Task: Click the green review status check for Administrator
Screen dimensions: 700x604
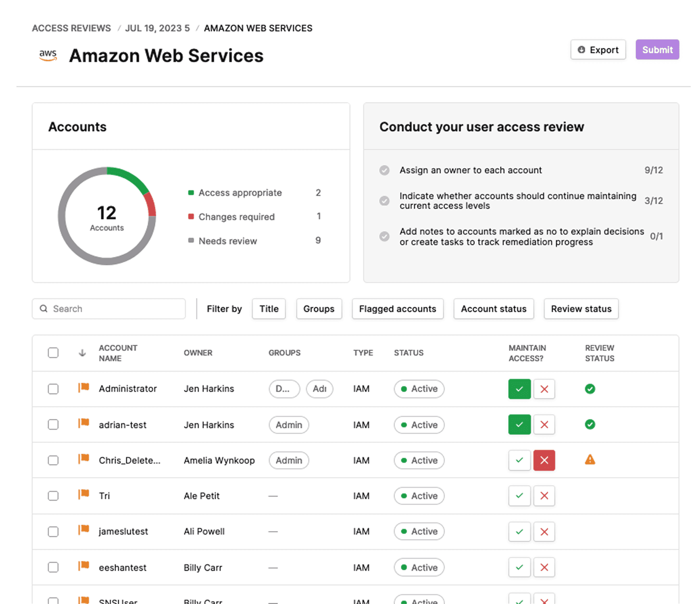Action: coord(590,389)
